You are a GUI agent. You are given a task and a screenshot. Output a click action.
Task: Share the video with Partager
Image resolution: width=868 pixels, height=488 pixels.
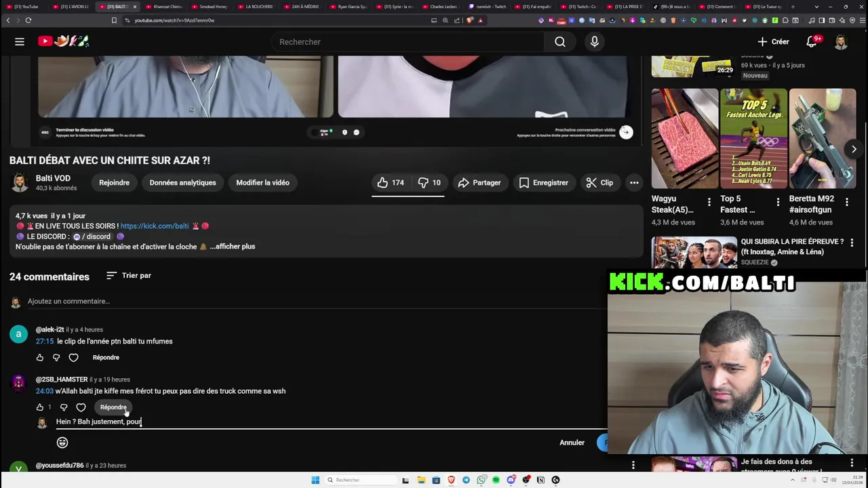pyautogui.click(x=479, y=182)
